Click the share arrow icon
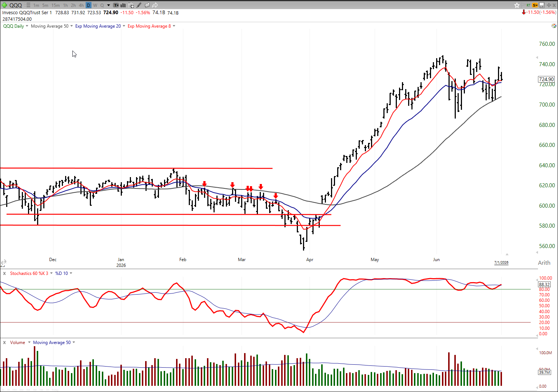The image size is (558, 392). 155,5
